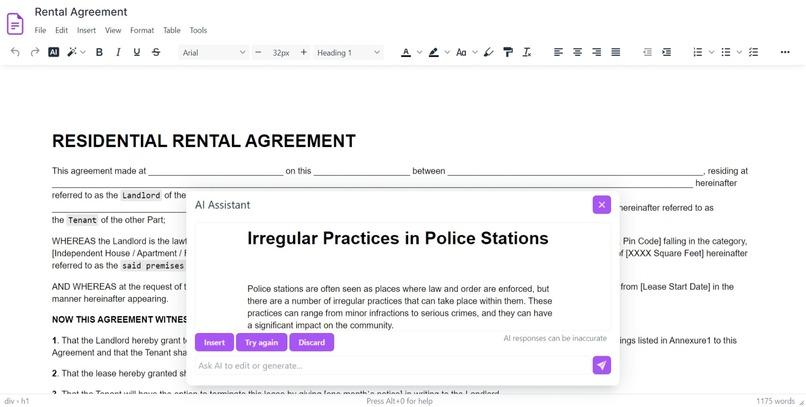Expand the numbered list style dropdown arrow
The height and width of the screenshot is (407, 806).
(711, 52)
